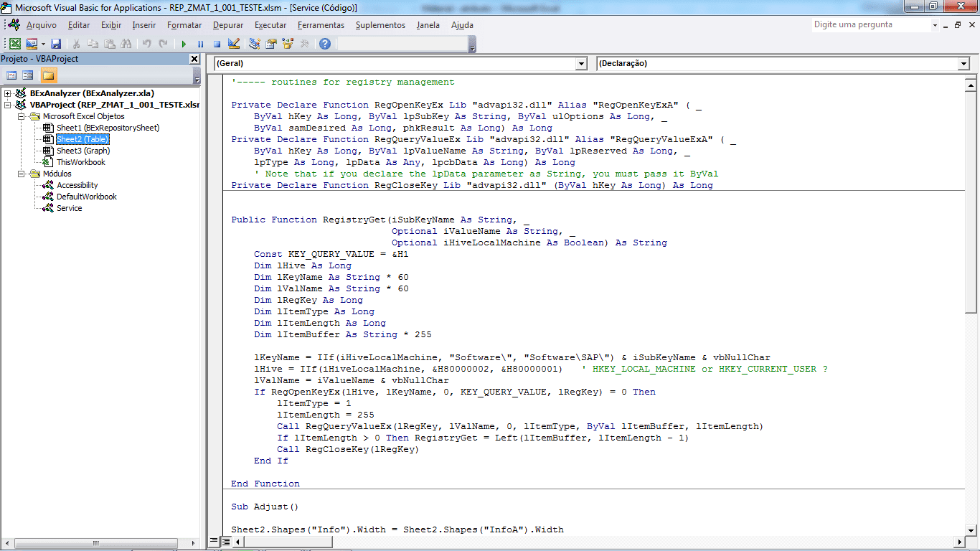This screenshot has height=551, width=980.
Task: Toggle Folders icon in Project panel
Action: [x=48, y=75]
